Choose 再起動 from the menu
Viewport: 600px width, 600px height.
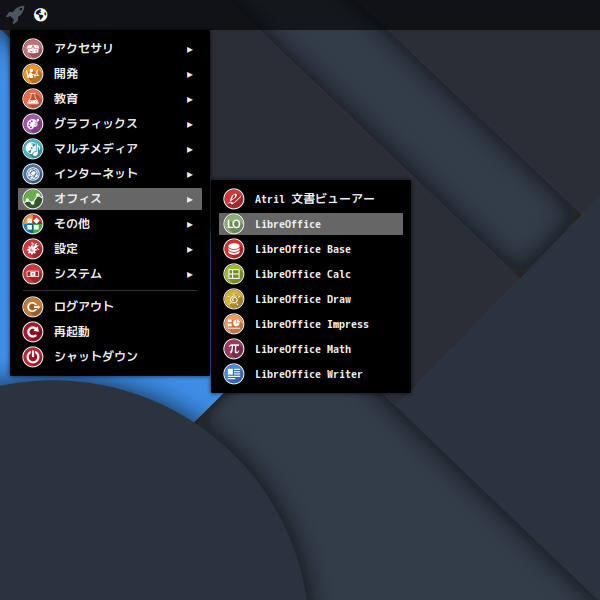coord(110,332)
